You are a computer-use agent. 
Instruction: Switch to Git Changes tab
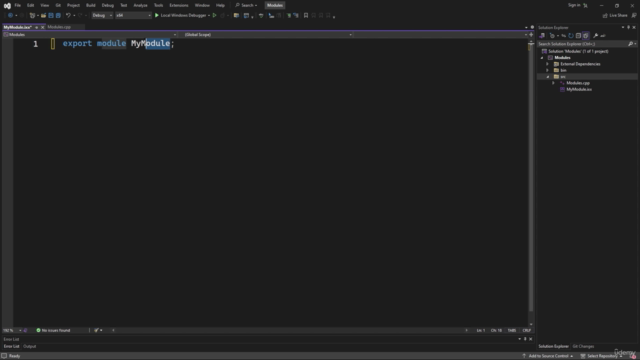(x=583, y=346)
